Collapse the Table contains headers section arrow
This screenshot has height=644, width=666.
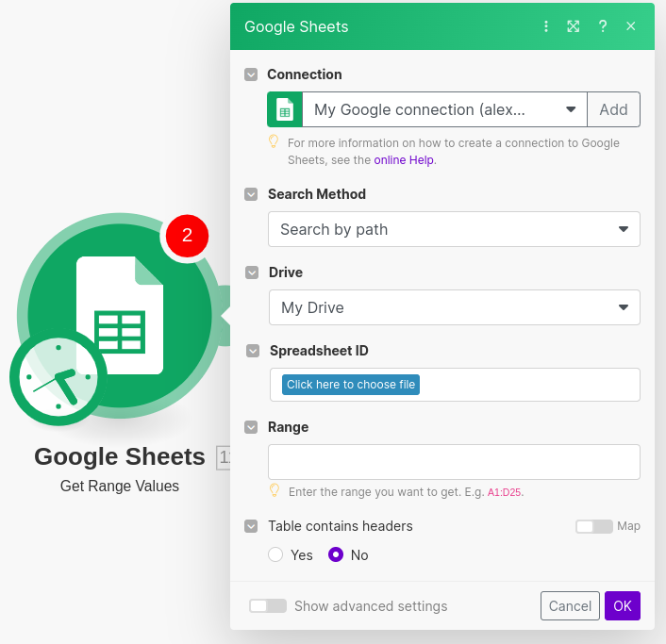pyautogui.click(x=251, y=526)
